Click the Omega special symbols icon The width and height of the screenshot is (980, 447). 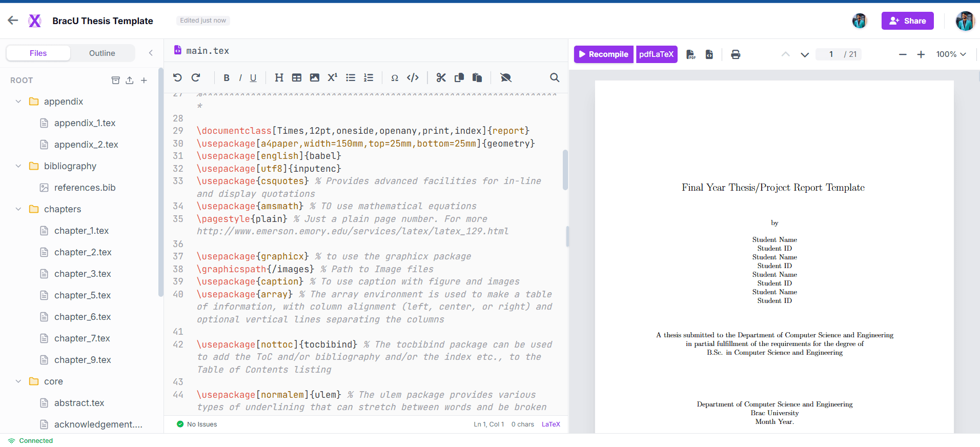click(395, 77)
